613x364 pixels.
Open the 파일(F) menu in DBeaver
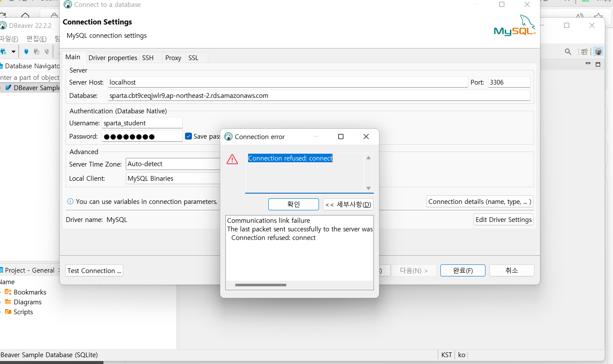click(9, 39)
